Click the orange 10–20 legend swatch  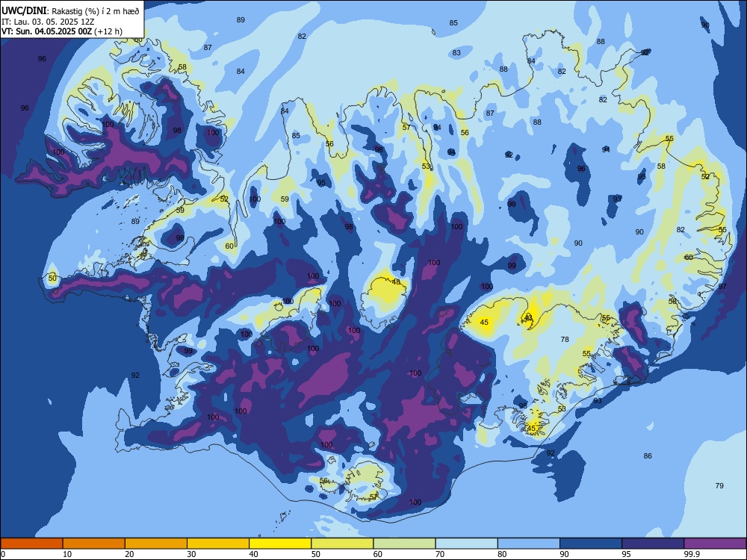point(94,544)
